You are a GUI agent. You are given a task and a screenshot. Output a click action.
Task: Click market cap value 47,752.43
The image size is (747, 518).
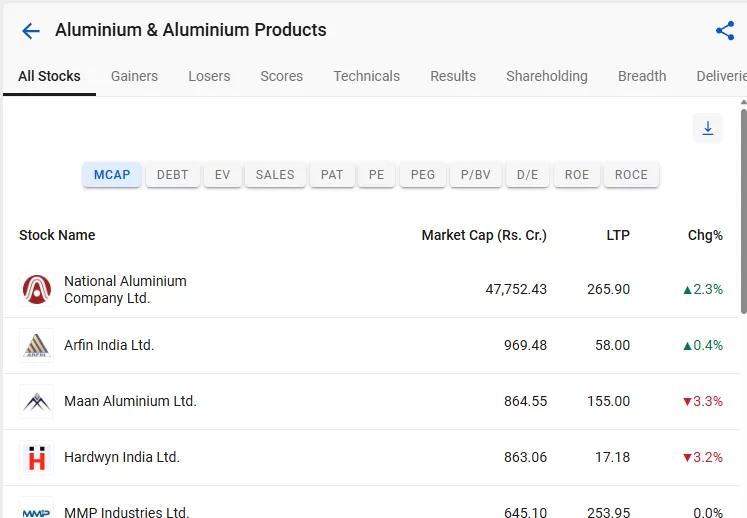[516, 289]
